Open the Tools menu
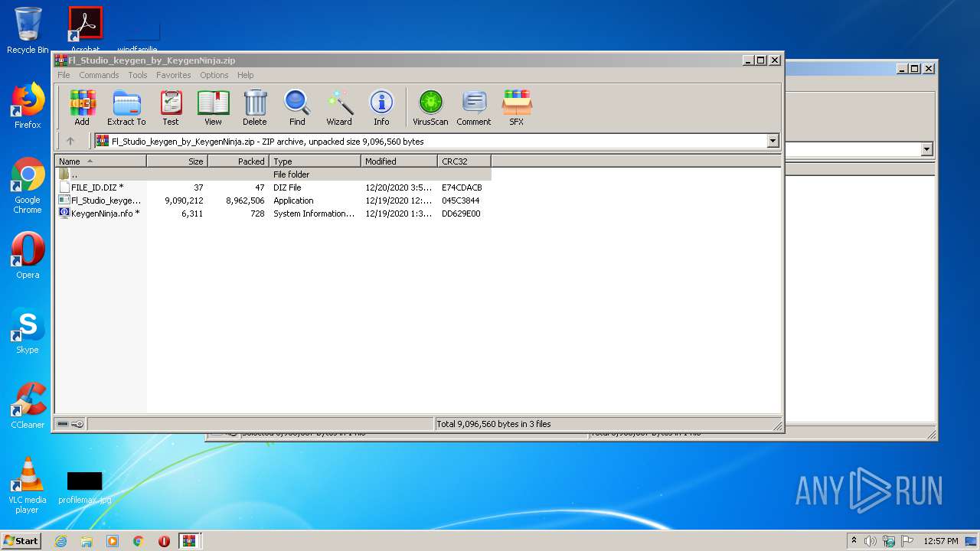The height and width of the screenshot is (551, 980). click(x=138, y=75)
